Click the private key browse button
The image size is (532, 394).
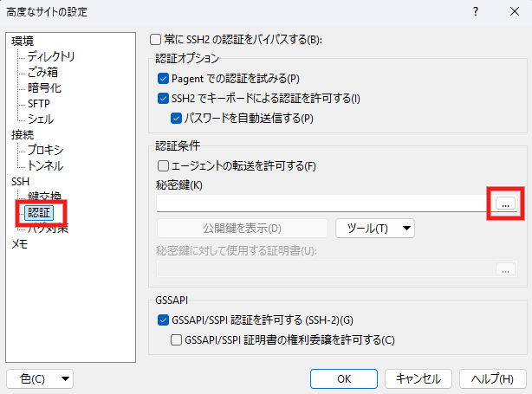507,203
